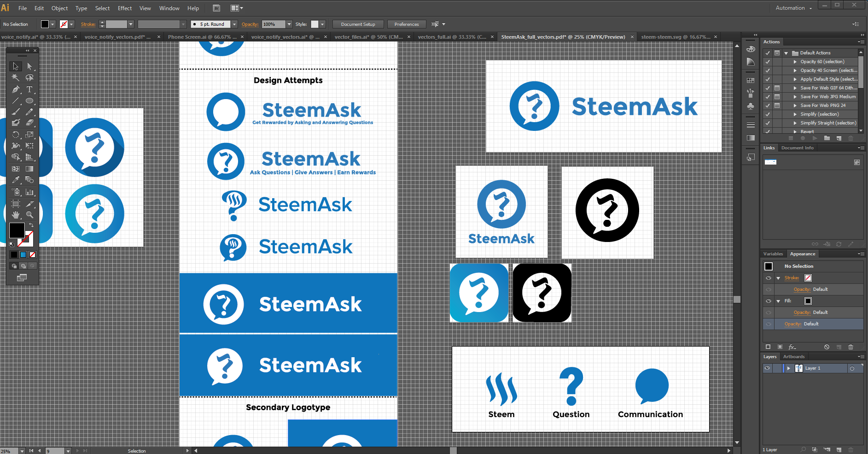Select the Free Transform tool
This screenshot has height=454, width=868.
[x=29, y=146]
